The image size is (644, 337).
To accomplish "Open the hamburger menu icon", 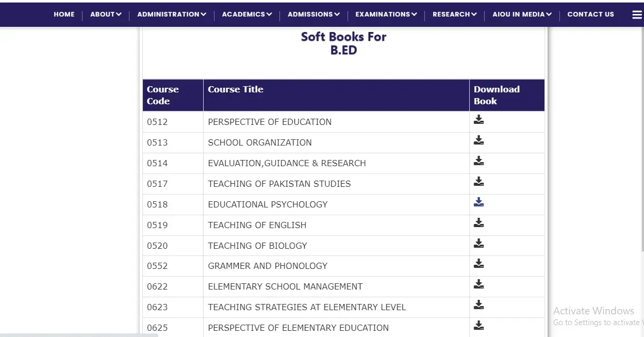I will [x=637, y=15].
